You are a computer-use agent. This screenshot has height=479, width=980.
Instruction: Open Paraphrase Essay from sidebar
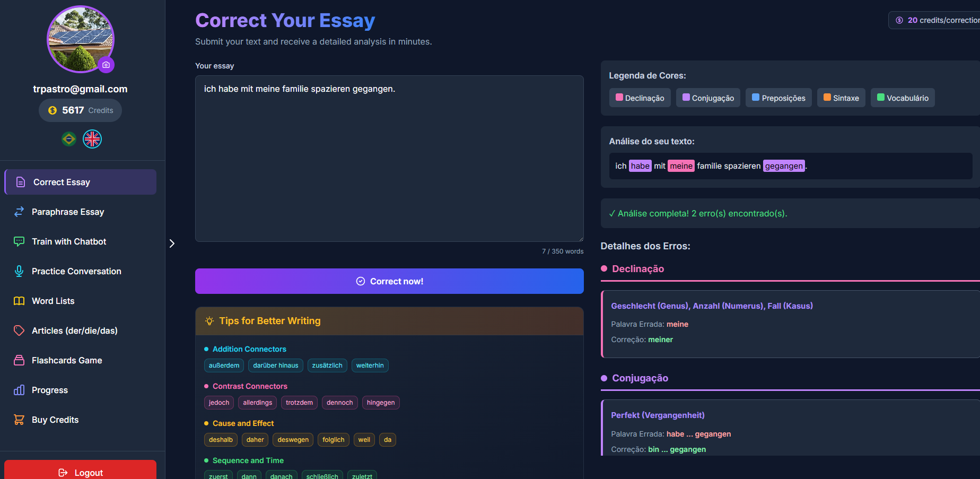click(x=68, y=212)
